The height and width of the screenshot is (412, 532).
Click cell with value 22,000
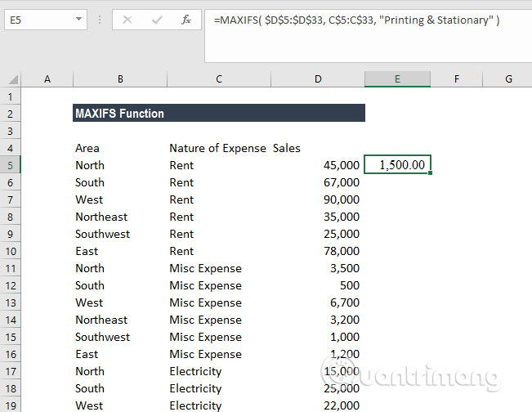[318, 405]
